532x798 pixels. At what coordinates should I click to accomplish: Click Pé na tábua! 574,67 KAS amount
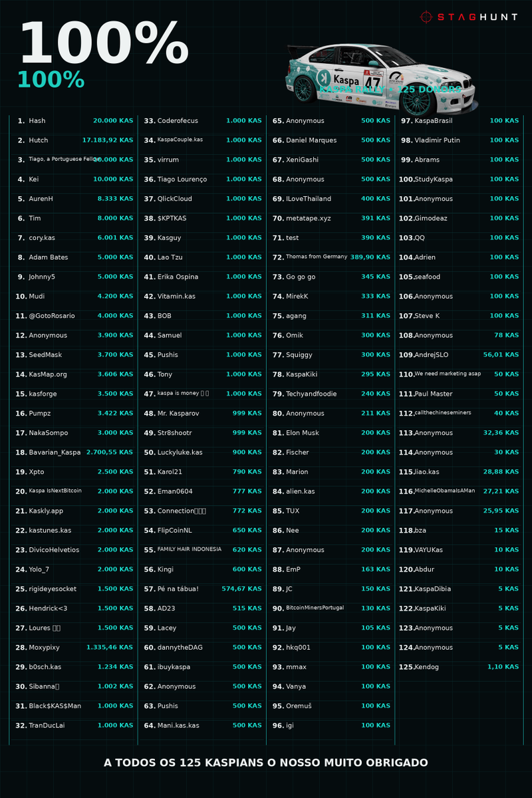coord(241,589)
